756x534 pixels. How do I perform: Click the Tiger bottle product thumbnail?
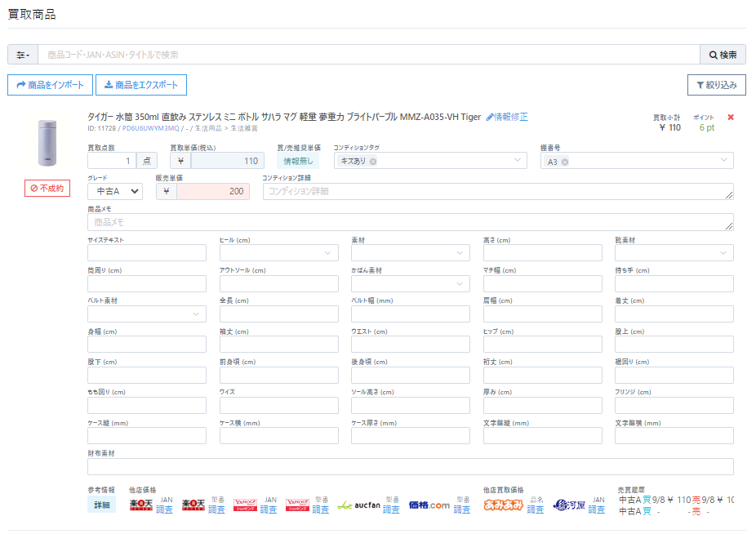[x=47, y=143]
